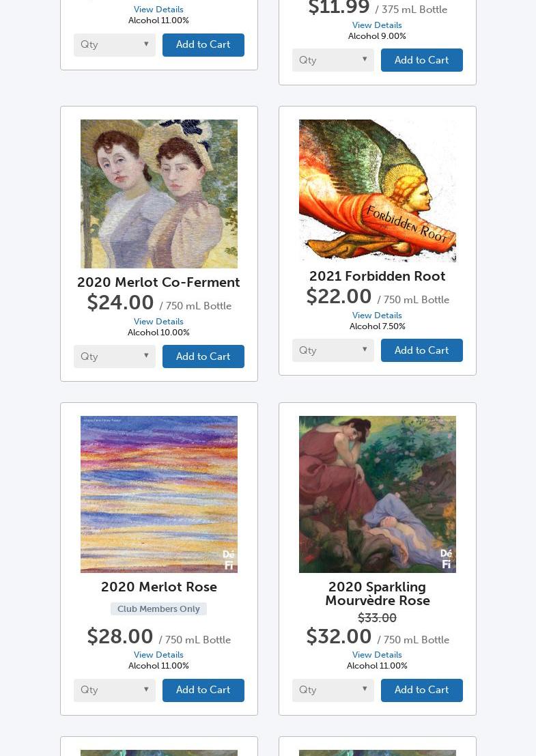Open the Sparkling Mourvèdre Rose label image

tap(378, 494)
